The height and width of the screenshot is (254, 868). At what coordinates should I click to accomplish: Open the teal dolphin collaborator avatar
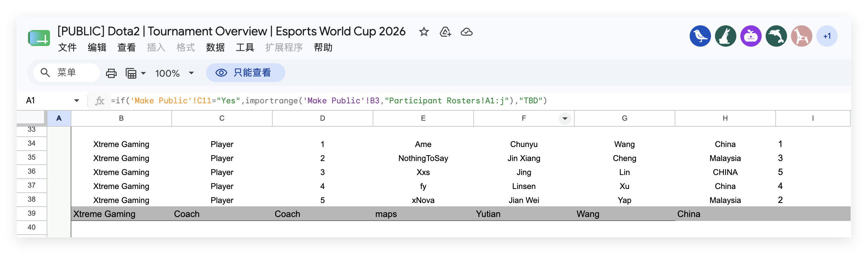coord(776,36)
